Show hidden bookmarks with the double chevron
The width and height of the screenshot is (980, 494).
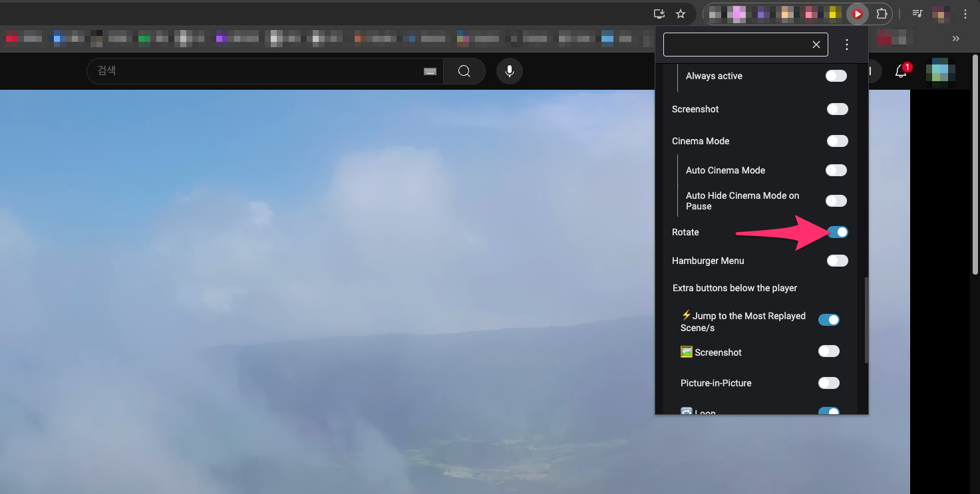pyautogui.click(x=956, y=39)
